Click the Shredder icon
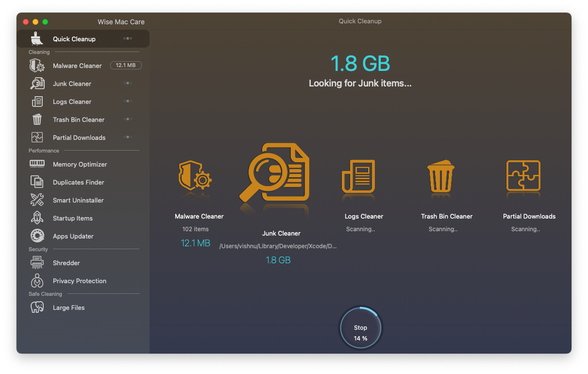588x374 pixels. pyautogui.click(x=37, y=263)
